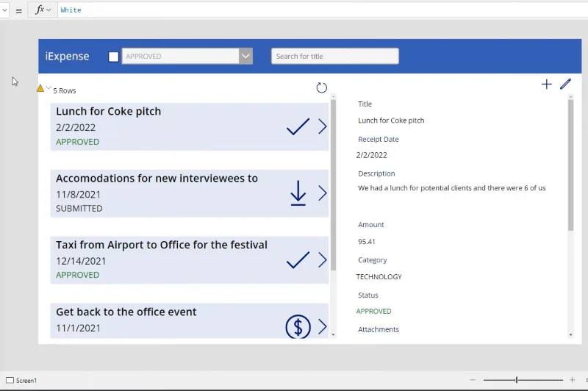This screenshot has width=588, height=391.
Task: Click the plus icon to add expense
Action: coord(546,84)
